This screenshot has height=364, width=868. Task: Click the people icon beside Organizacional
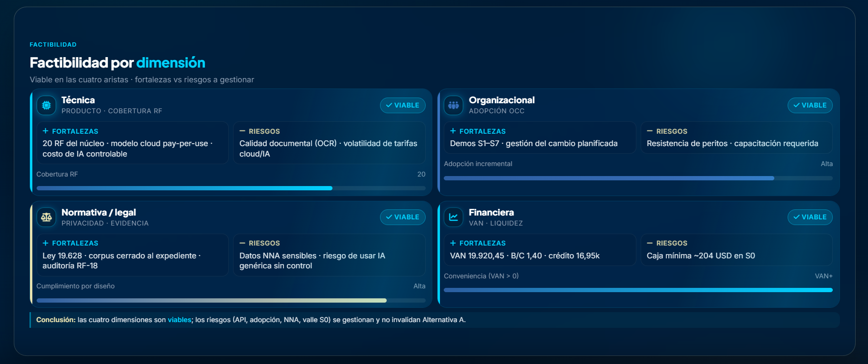click(x=453, y=105)
